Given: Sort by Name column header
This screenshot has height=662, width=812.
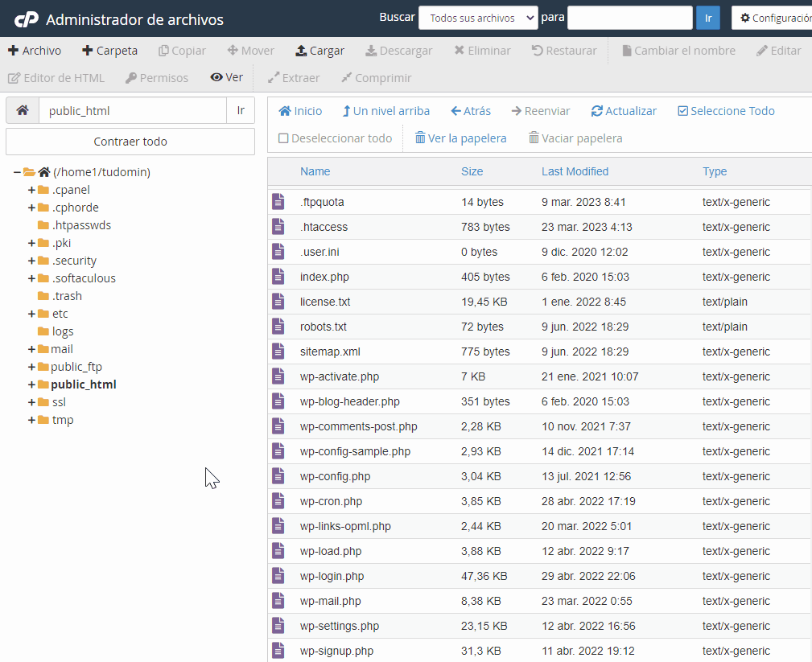Looking at the screenshot, I should pyautogui.click(x=315, y=171).
